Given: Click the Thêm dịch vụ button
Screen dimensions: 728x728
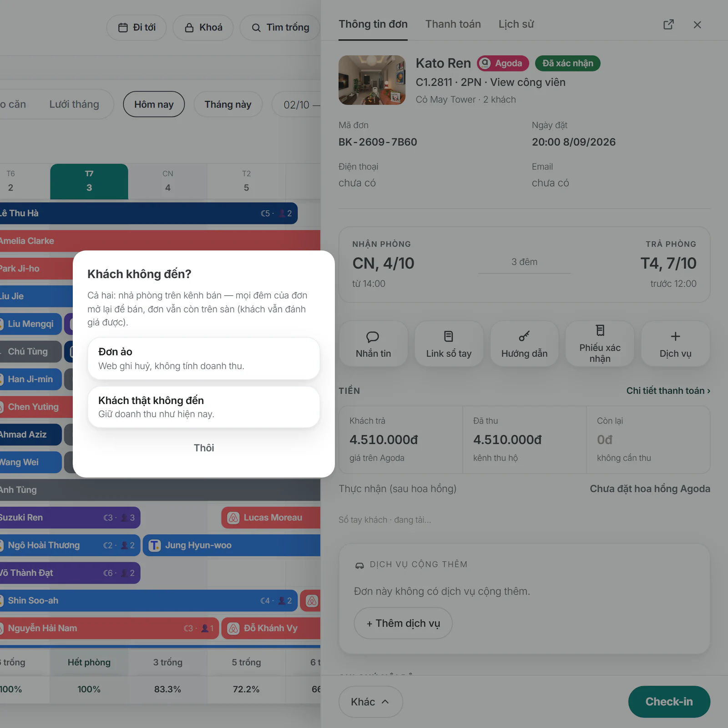Looking at the screenshot, I should pos(403,623).
